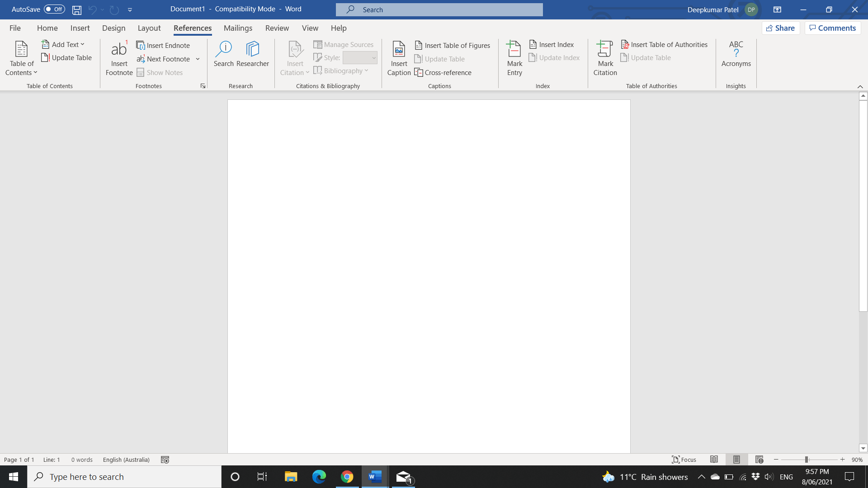Click the Insert Endnote button
The height and width of the screenshot is (488, 868).
coord(163,45)
